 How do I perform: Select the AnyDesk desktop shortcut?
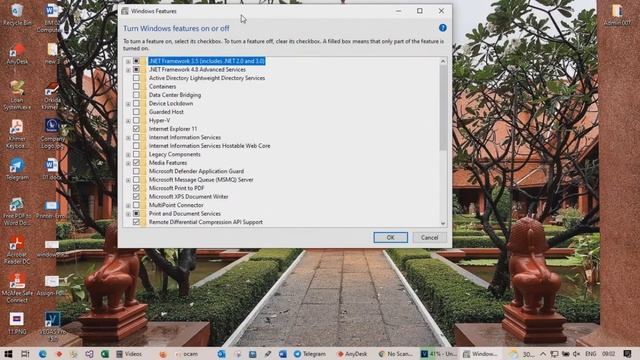coord(17,54)
